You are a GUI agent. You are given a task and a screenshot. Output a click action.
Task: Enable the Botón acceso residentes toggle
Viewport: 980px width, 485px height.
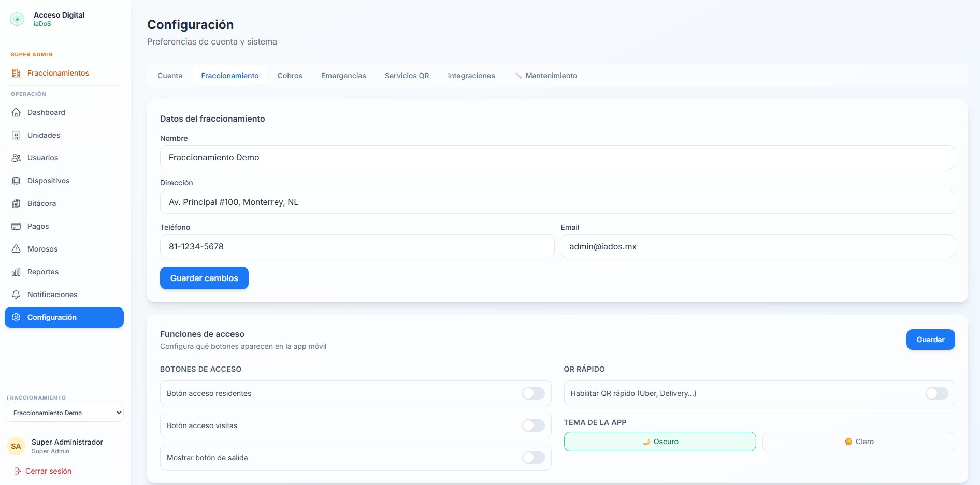(533, 393)
